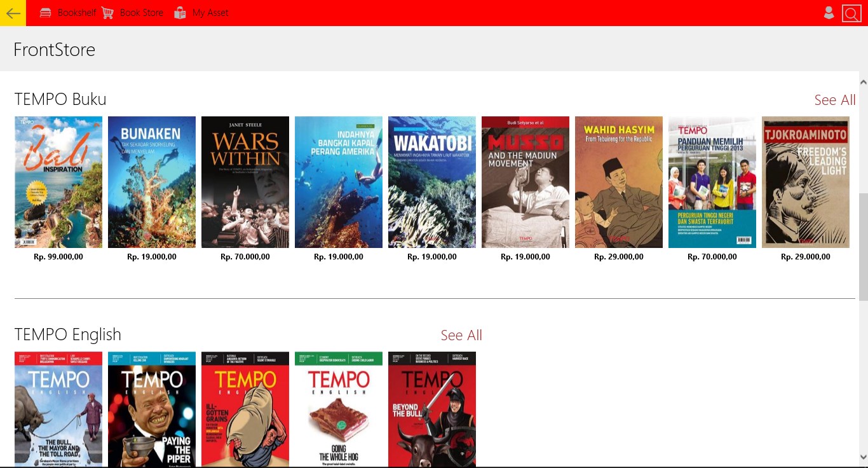Open the Bunaken book cover
The width and height of the screenshot is (868, 468).
(x=152, y=182)
